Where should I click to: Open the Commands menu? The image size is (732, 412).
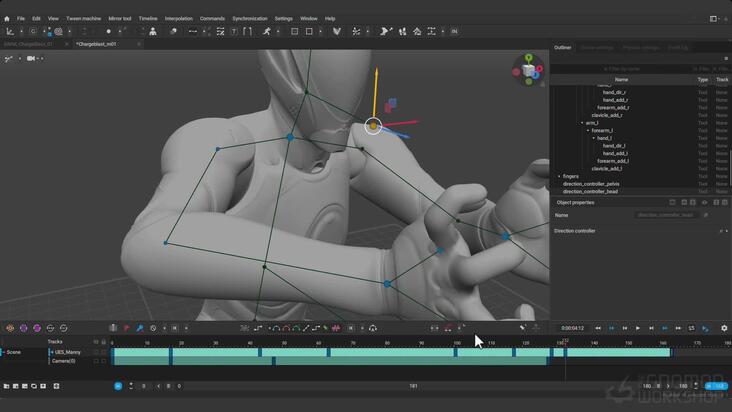click(x=212, y=19)
